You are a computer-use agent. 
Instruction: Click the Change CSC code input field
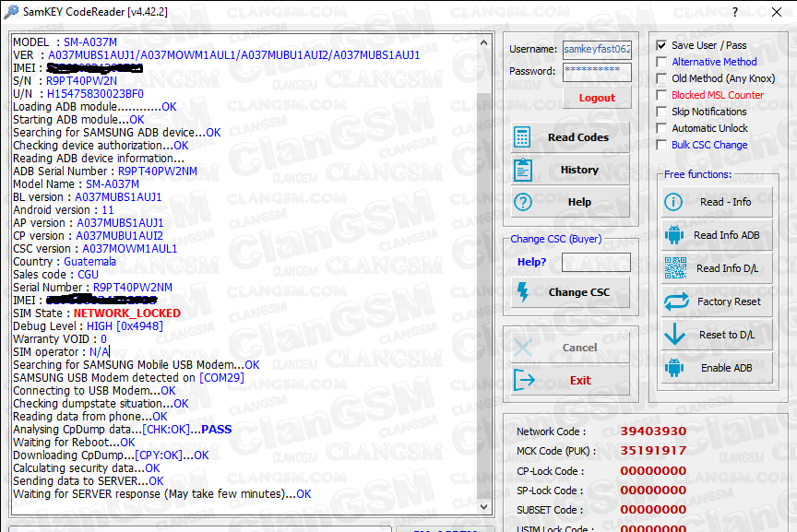tap(596, 262)
